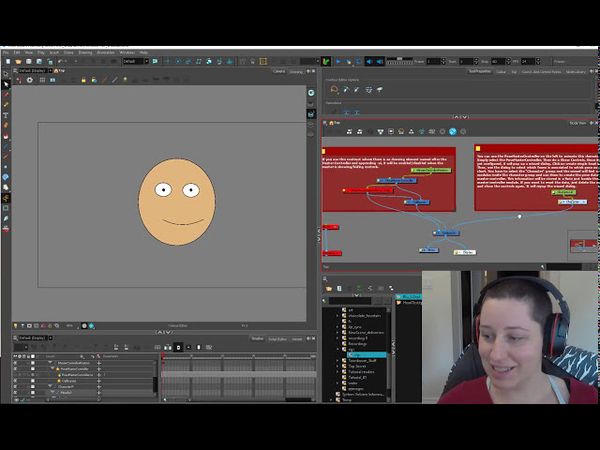Click the Open folder icon in top toolbar
The image size is (600, 450).
coord(18,61)
